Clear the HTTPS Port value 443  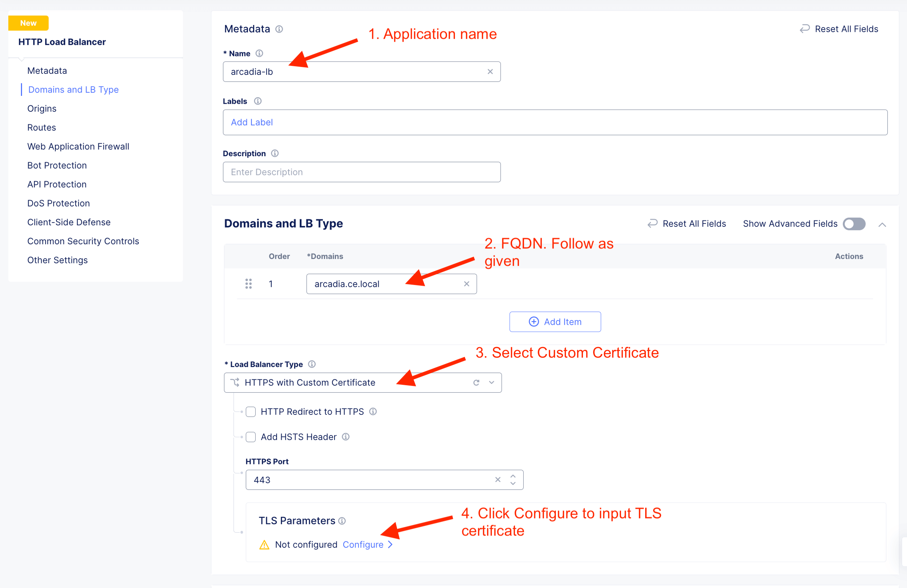(x=497, y=480)
